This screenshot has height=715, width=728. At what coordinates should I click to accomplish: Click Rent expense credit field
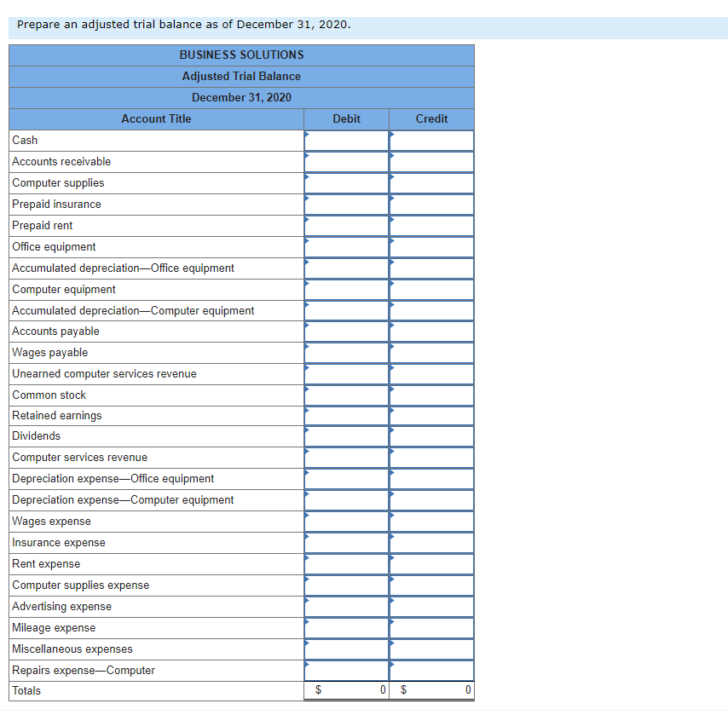[x=432, y=565]
